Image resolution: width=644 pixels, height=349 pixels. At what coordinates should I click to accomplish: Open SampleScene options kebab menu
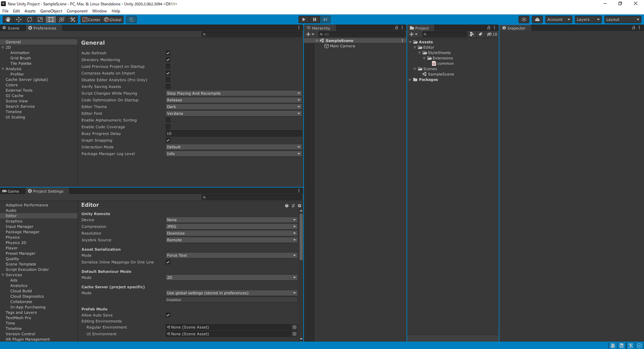(x=402, y=41)
